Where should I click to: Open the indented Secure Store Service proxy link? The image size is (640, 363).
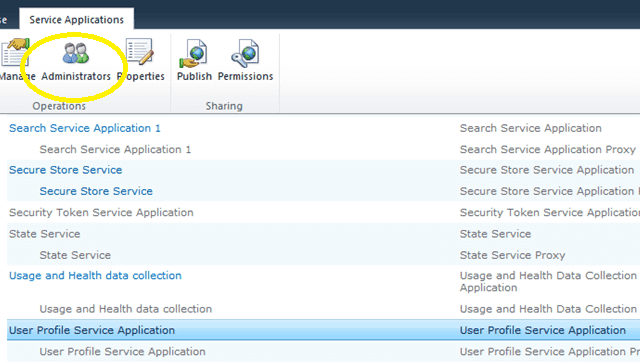coord(96,191)
